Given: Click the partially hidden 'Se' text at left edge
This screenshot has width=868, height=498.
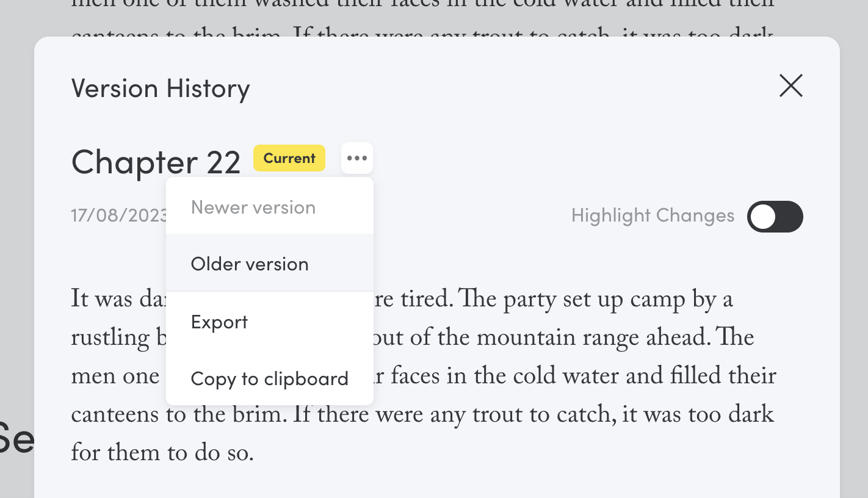Looking at the screenshot, I should click(x=17, y=438).
